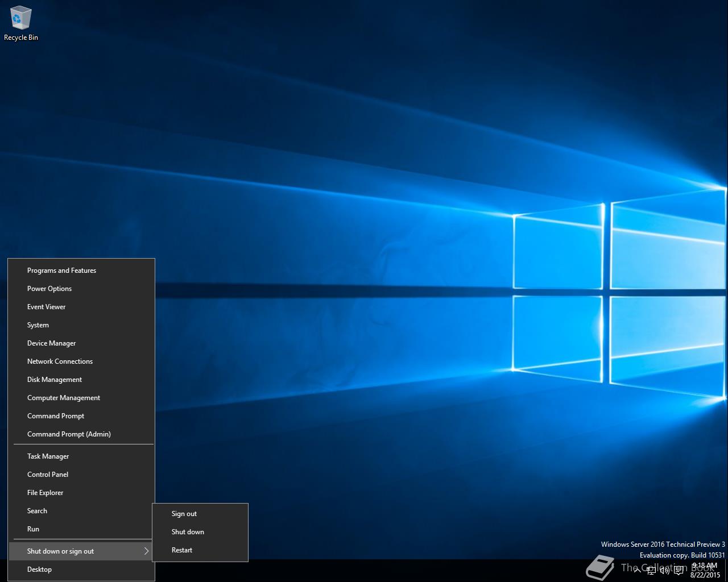Open the network icon in the system tray

651,571
